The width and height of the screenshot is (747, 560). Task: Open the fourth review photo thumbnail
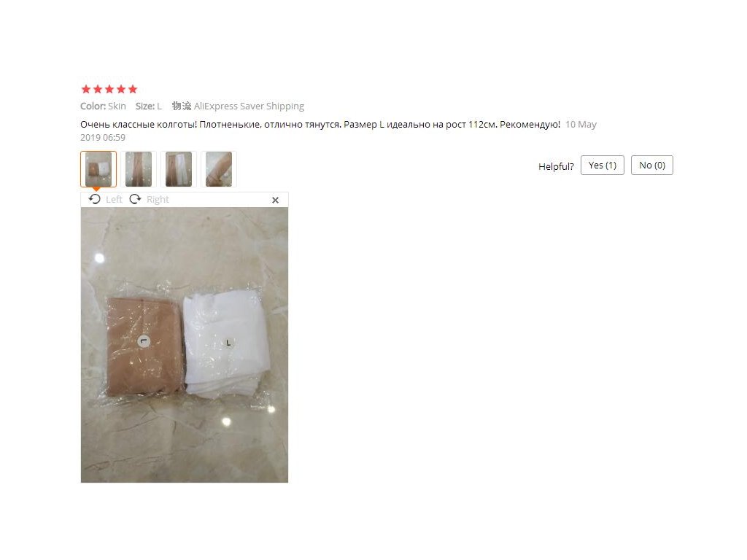219,169
